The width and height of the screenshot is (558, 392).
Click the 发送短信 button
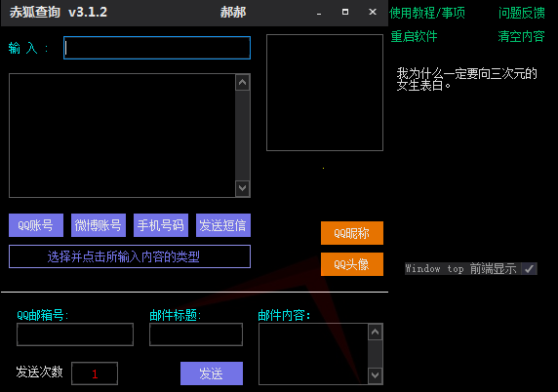point(223,225)
